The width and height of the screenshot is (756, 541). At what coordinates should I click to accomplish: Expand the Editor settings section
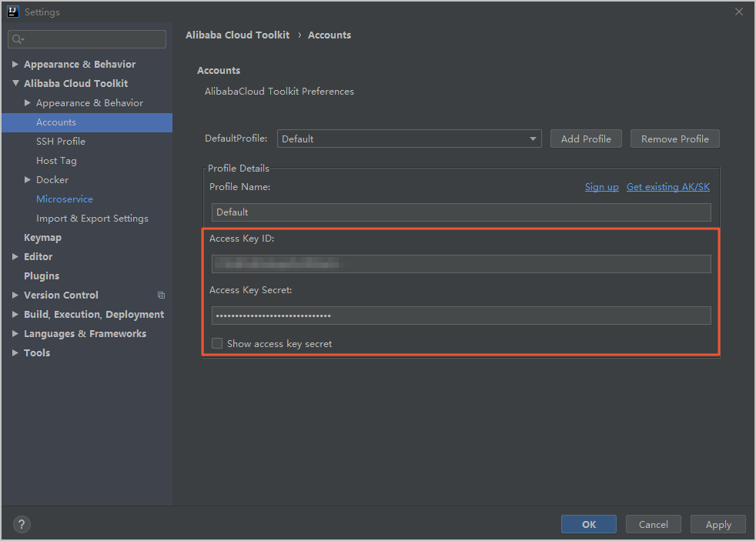coord(15,257)
